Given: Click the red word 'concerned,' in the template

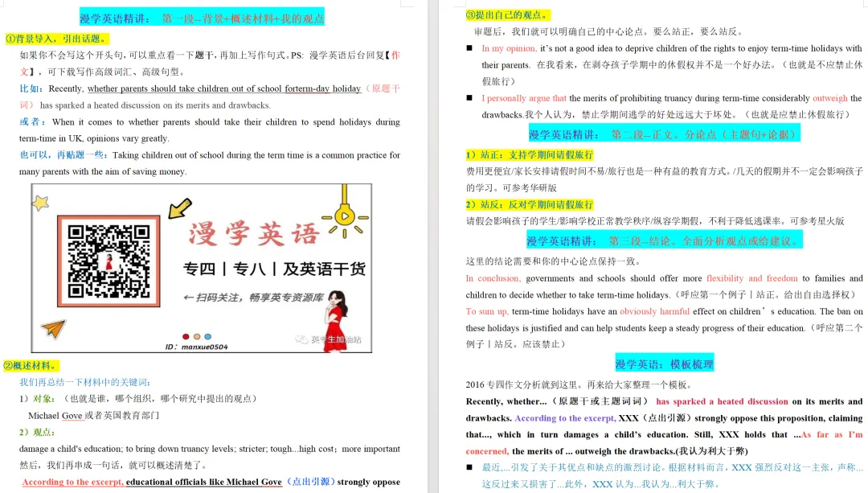Looking at the screenshot, I should [486, 451].
